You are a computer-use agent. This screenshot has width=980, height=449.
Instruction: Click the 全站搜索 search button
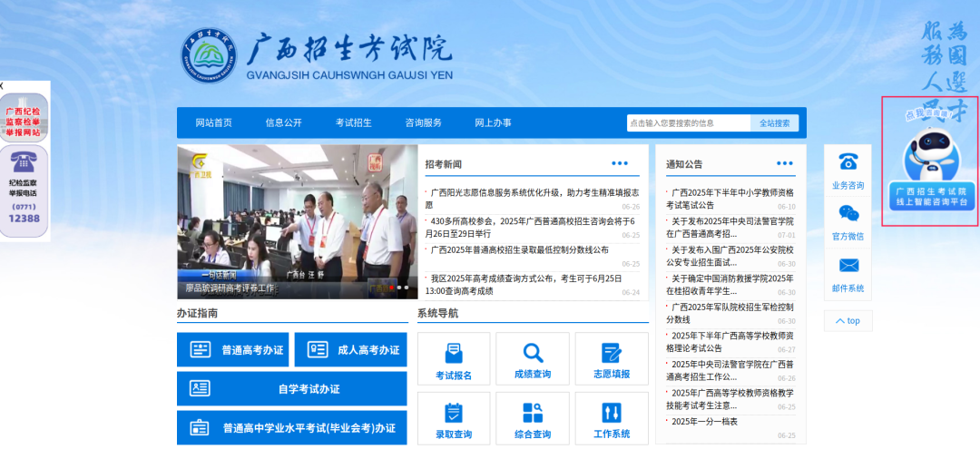click(x=774, y=123)
